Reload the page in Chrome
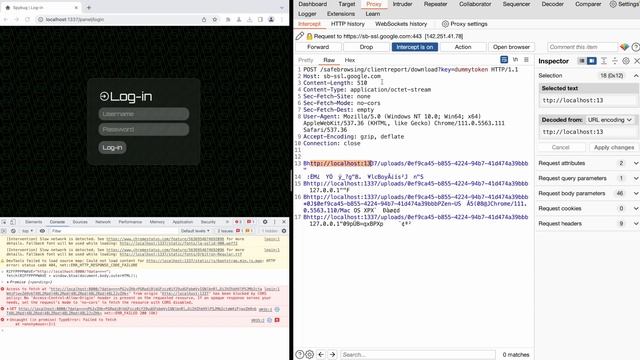This screenshot has width=640, height=360. pyautogui.click(x=27, y=19)
